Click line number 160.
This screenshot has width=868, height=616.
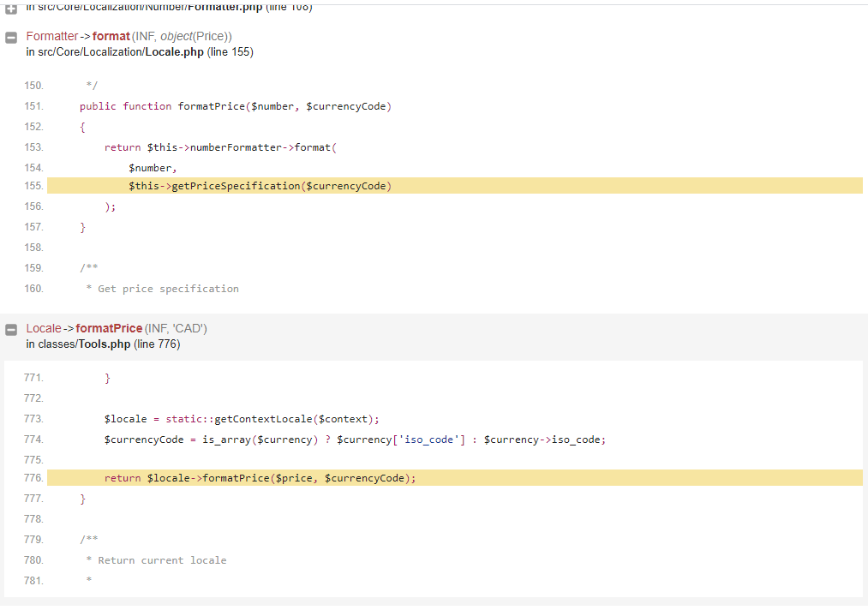click(x=33, y=289)
